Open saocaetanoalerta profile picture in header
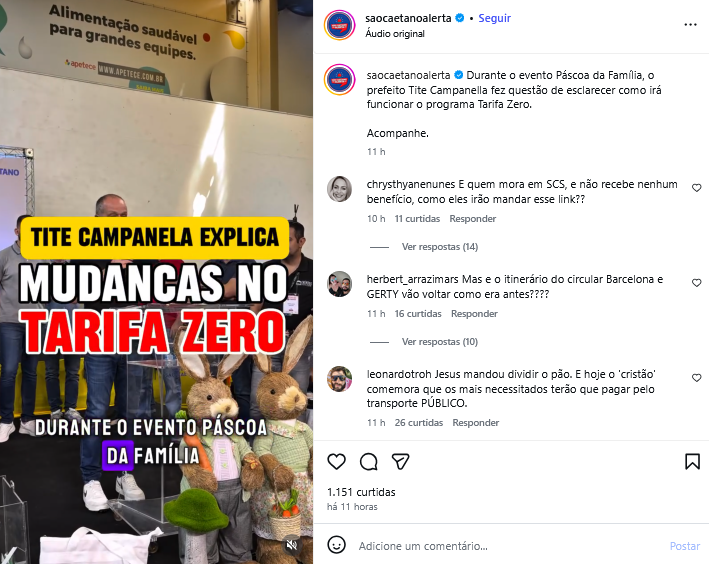Screen dimensions: 709x564 (340, 25)
